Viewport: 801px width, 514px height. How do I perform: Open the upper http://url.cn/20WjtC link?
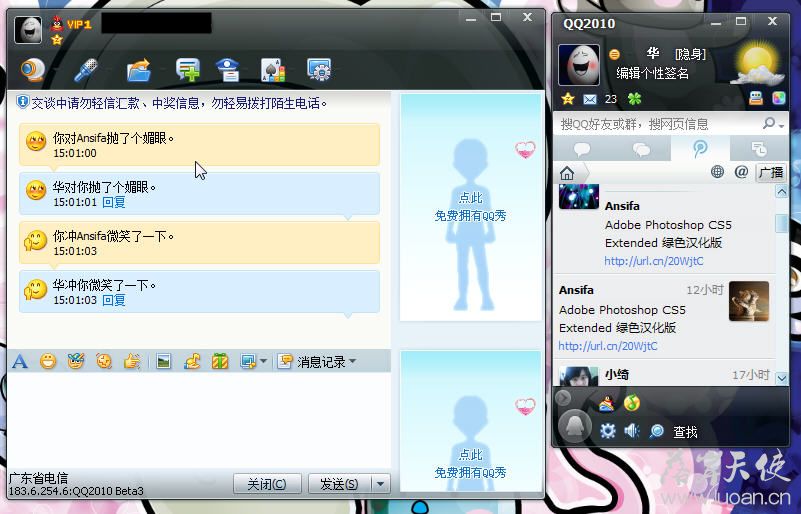point(653,261)
